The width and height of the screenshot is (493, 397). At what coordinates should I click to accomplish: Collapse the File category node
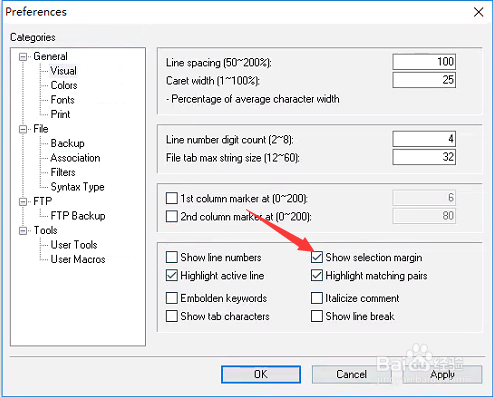coord(23,129)
